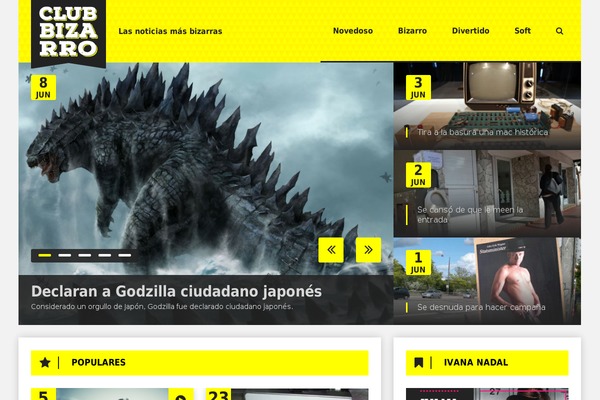This screenshot has width=600, height=400.
Task: Click the star icon beside Populares
Action: pyautogui.click(x=45, y=362)
